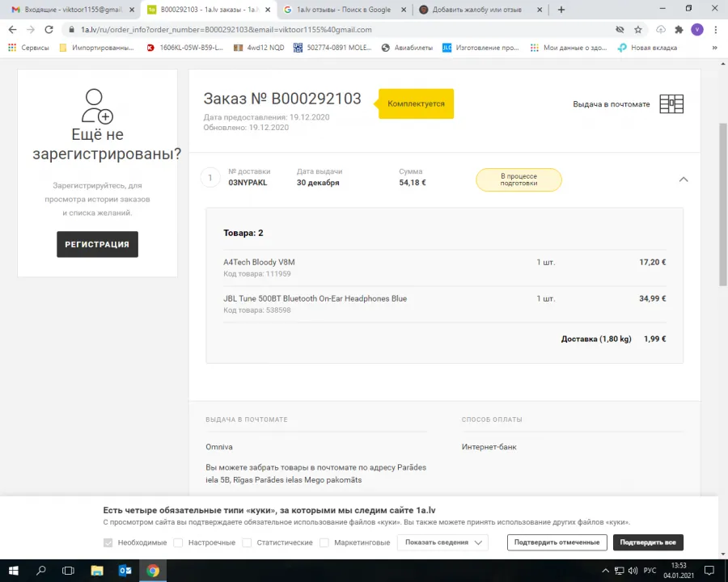The width and height of the screenshot is (728, 582).
Task: Show hidden system tray icons
Action: click(x=605, y=571)
